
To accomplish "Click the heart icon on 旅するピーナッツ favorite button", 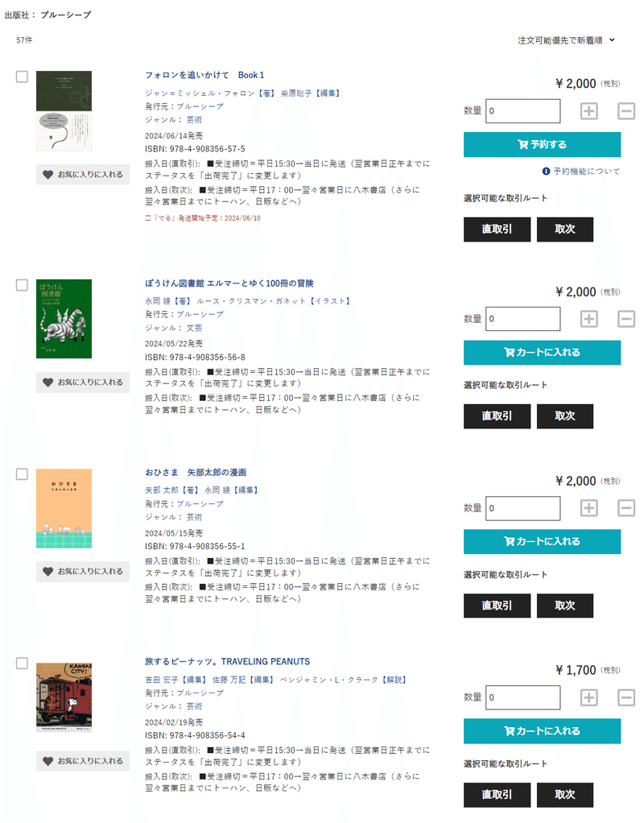I will (47, 761).
